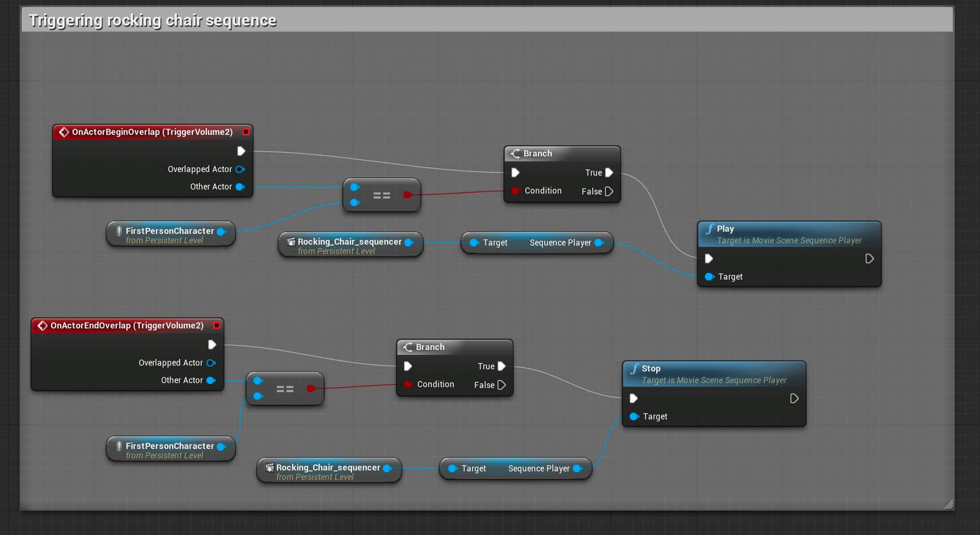Click the exec input pin of upper Branch

tap(516, 173)
